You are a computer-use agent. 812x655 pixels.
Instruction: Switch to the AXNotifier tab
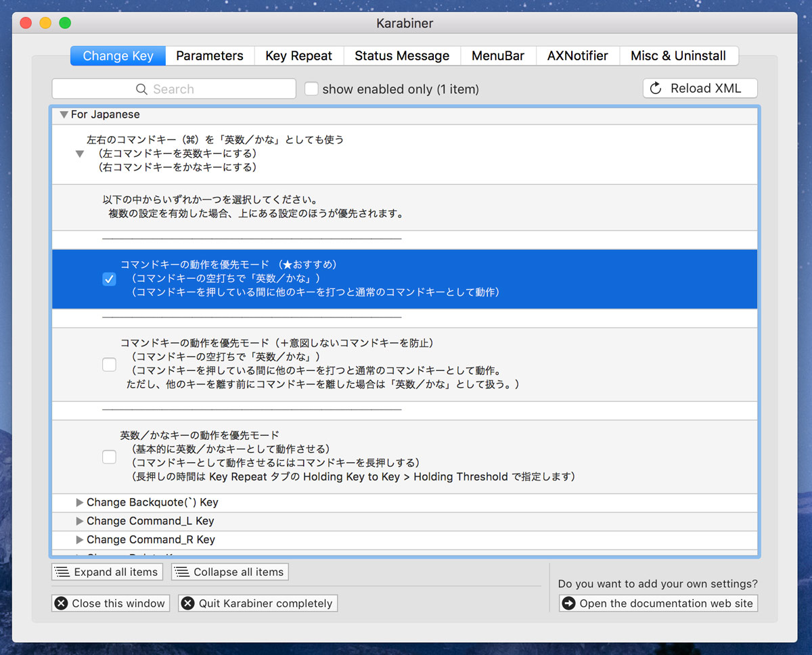tap(578, 56)
